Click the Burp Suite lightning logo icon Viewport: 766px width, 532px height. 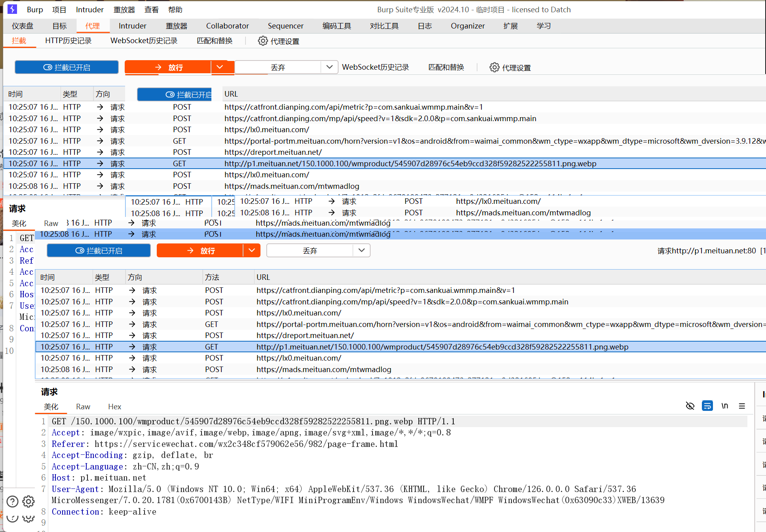(12, 9)
